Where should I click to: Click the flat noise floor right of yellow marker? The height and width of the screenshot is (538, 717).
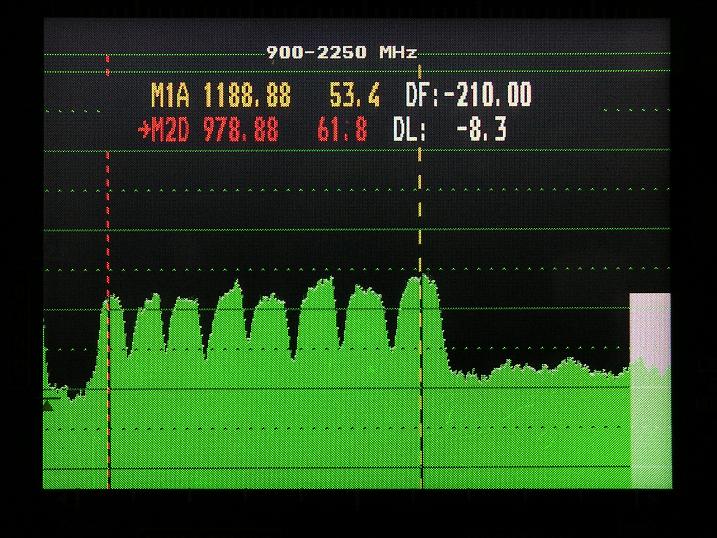point(530,372)
